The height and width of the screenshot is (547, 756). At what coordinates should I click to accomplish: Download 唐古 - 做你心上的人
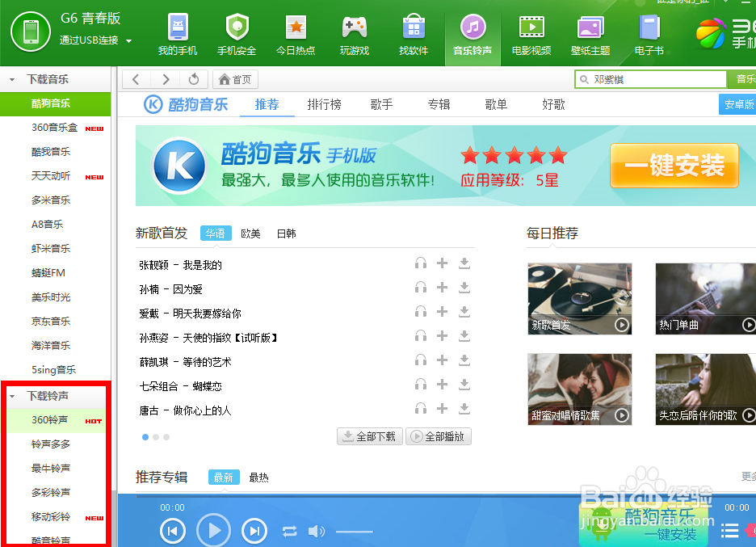tap(464, 409)
